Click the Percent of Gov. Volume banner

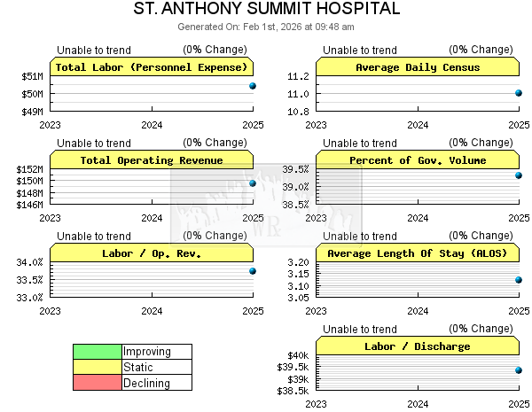point(418,160)
